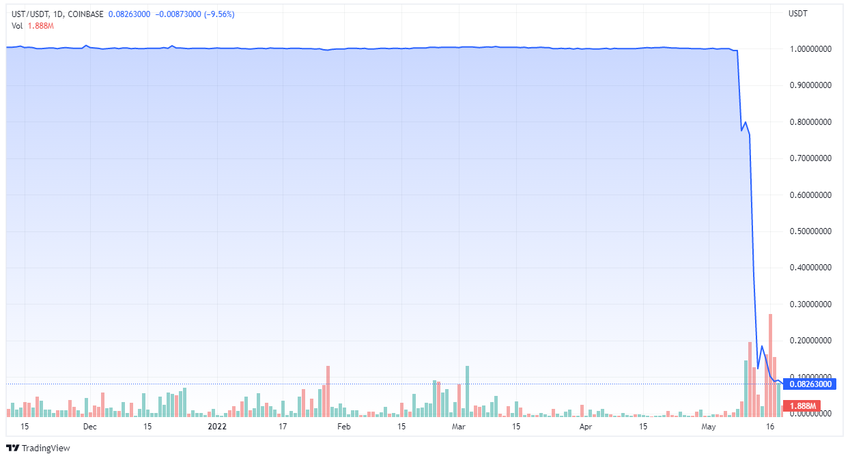The height and width of the screenshot is (456, 850).
Task: Click the Vol indicator label
Action: (17, 26)
